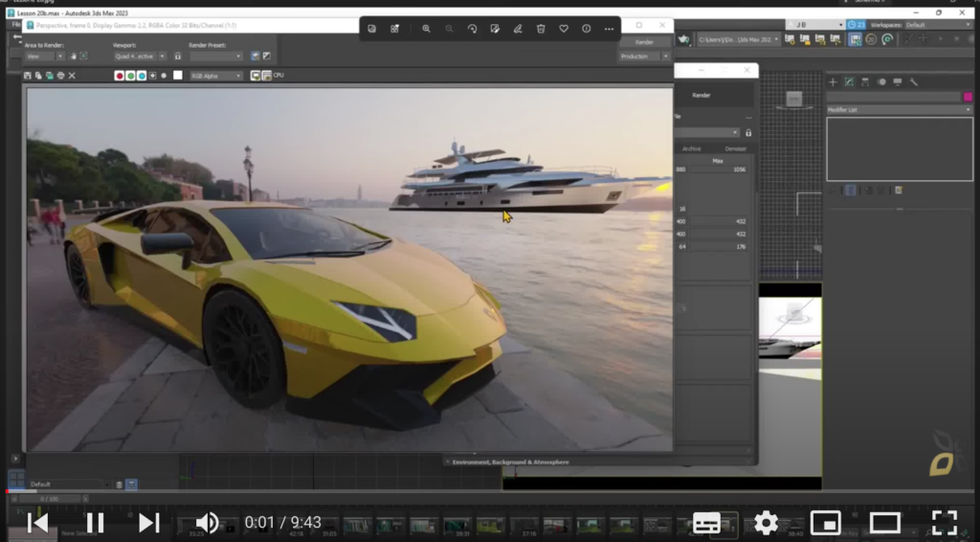Click the Render button in Render Setup dialog

702,95
